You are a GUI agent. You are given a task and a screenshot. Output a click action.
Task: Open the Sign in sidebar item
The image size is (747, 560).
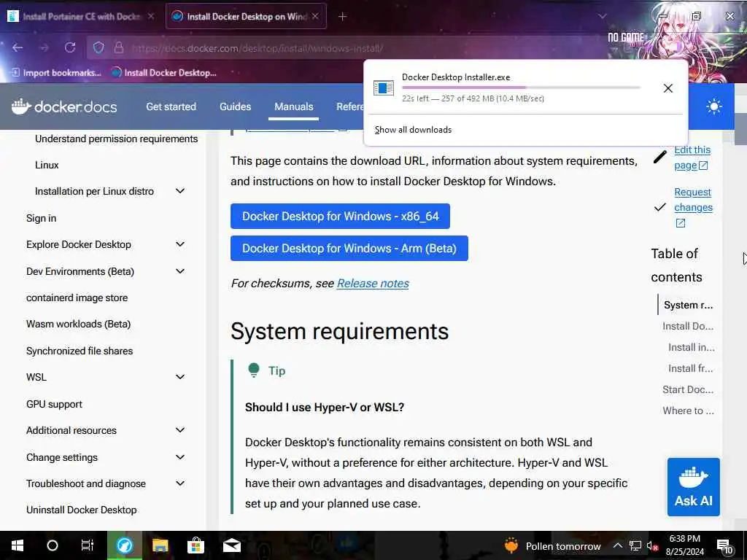(41, 218)
